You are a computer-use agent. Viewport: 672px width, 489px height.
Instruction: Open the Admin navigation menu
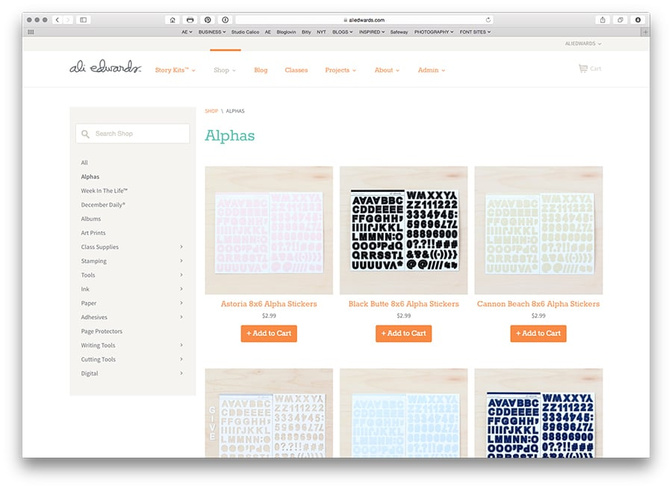pos(431,70)
